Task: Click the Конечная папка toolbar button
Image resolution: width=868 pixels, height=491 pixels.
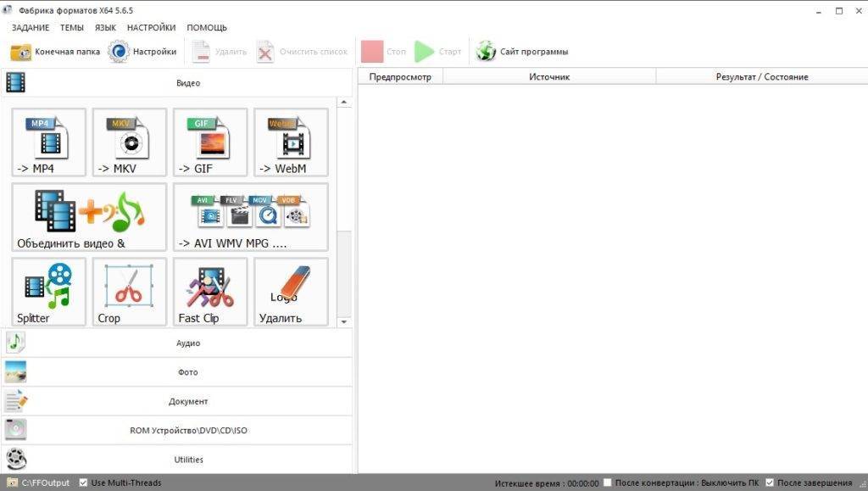Action: pyautogui.click(x=55, y=52)
